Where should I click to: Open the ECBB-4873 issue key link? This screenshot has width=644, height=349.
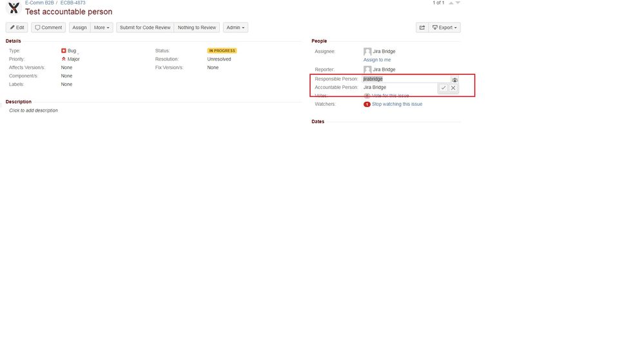click(73, 3)
